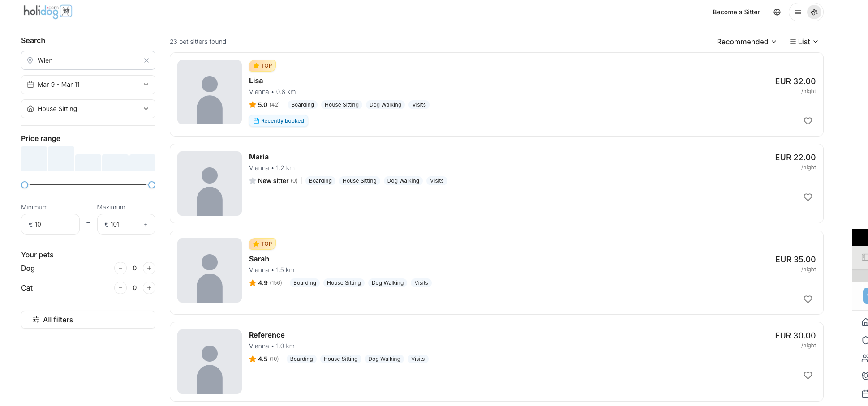Favorite Sarah with the heart icon
Screen dimensions: 868x406
coord(808,299)
